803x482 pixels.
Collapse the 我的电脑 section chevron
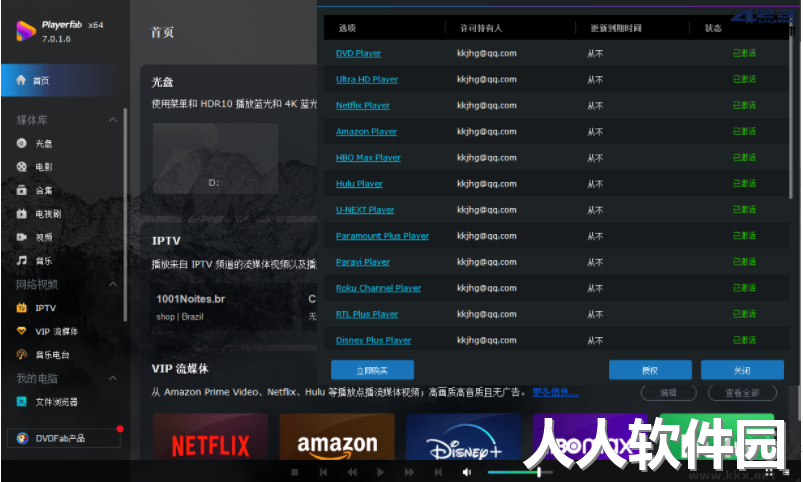[x=113, y=379]
